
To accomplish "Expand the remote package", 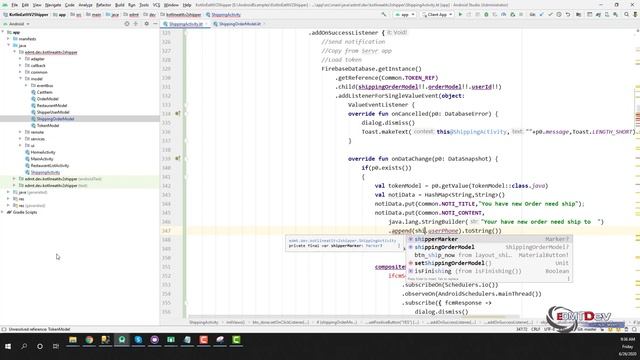I will click(20, 132).
